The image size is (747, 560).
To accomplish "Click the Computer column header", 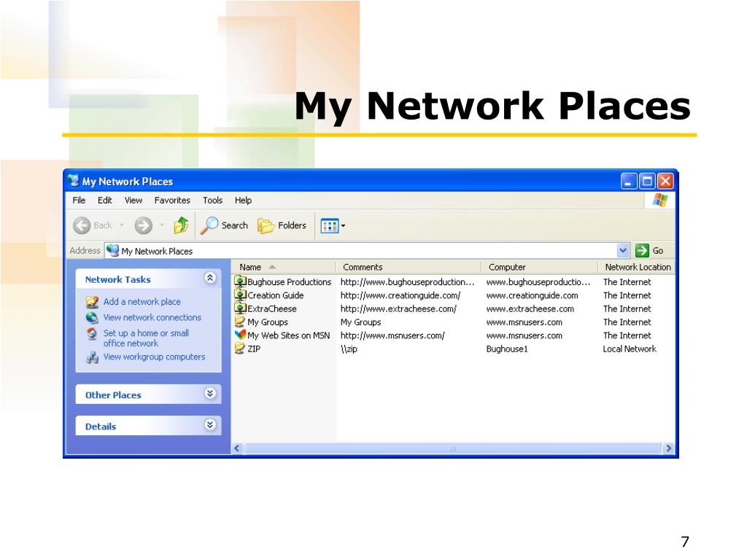I will (539, 267).
